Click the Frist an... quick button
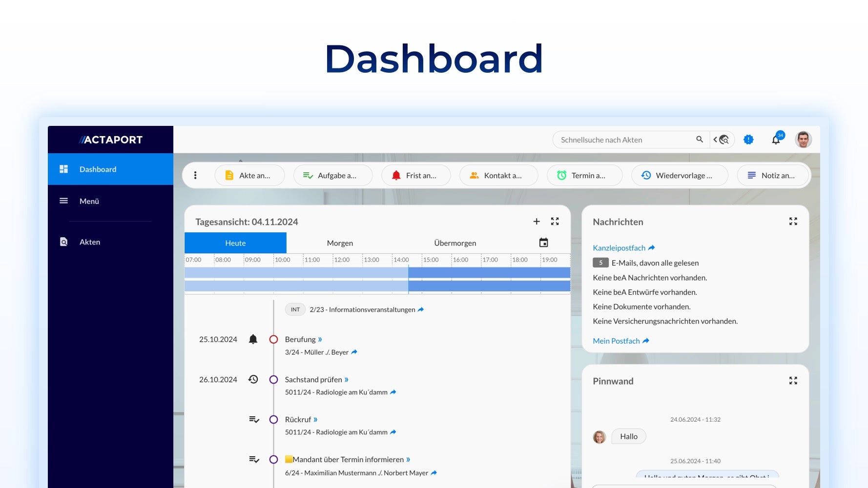The width and height of the screenshot is (868, 488). point(416,175)
